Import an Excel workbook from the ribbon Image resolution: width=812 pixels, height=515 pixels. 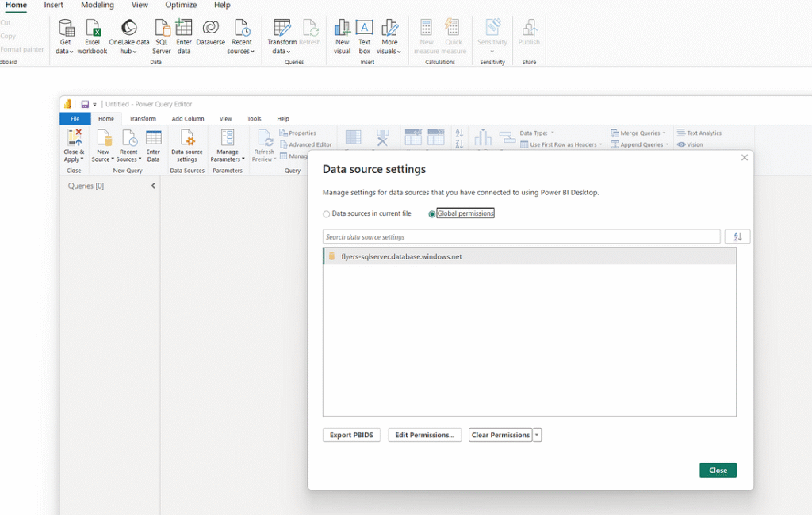92,37
